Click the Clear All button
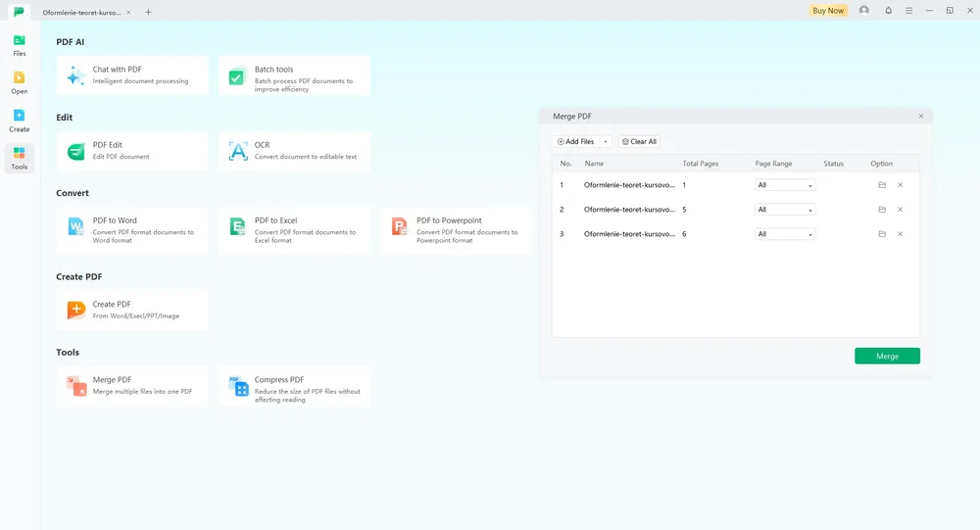This screenshot has width=980, height=530. tap(639, 142)
